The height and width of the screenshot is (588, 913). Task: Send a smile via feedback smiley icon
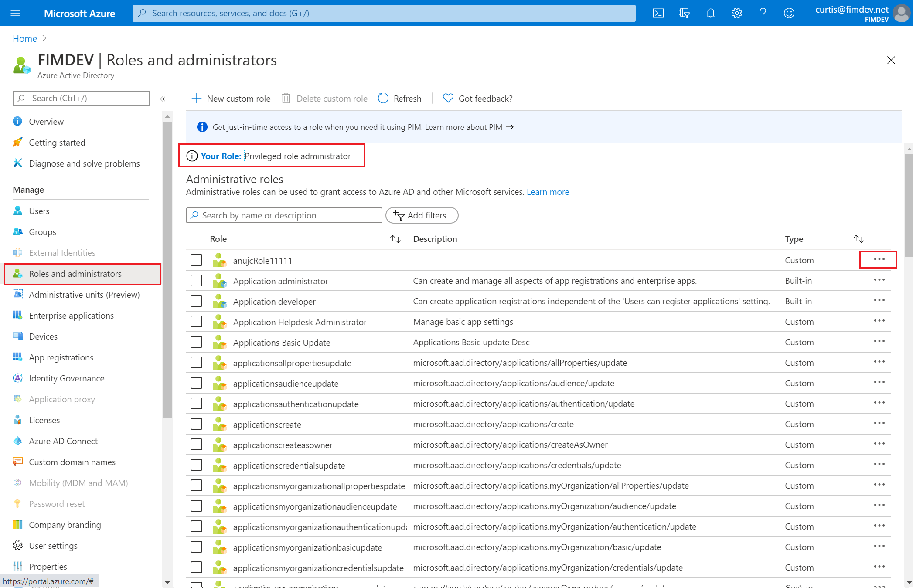click(x=789, y=13)
